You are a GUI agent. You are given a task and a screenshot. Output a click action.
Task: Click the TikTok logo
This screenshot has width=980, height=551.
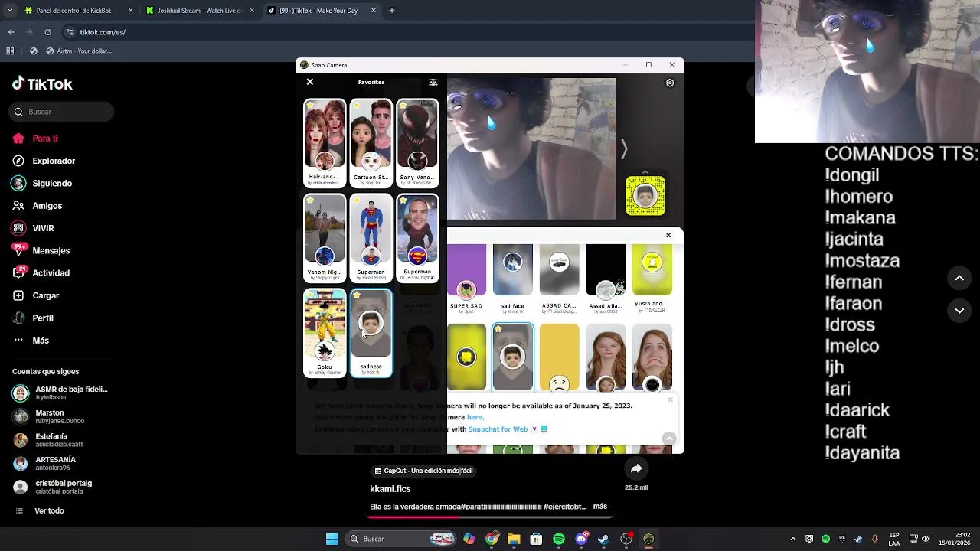point(42,84)
